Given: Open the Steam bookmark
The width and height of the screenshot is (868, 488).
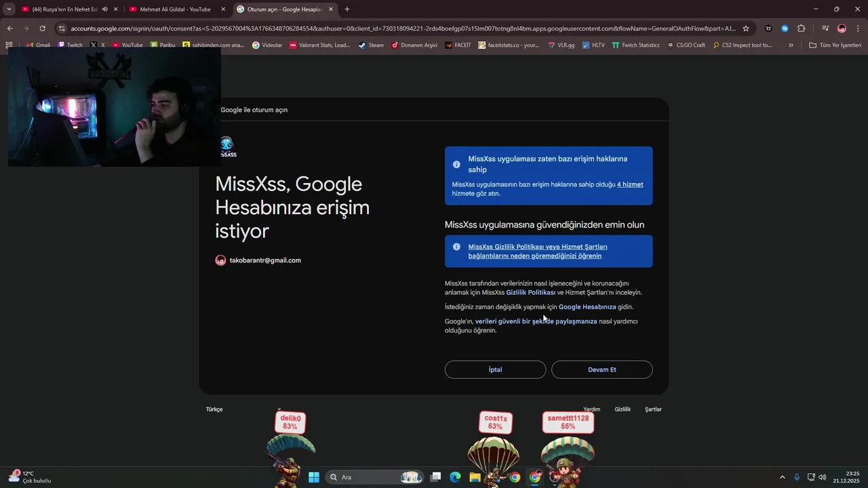Looking at the screenshot, I should (371, 45).
